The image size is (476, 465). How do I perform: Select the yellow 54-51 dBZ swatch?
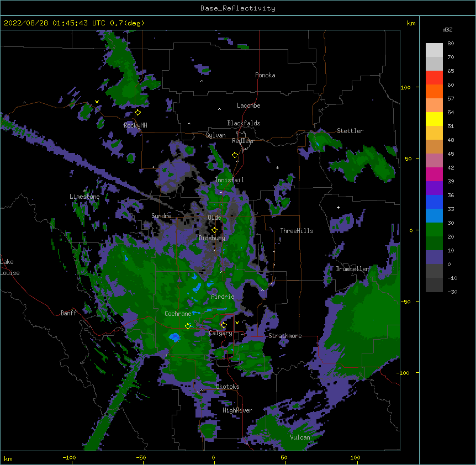click(x=434, y=119)
